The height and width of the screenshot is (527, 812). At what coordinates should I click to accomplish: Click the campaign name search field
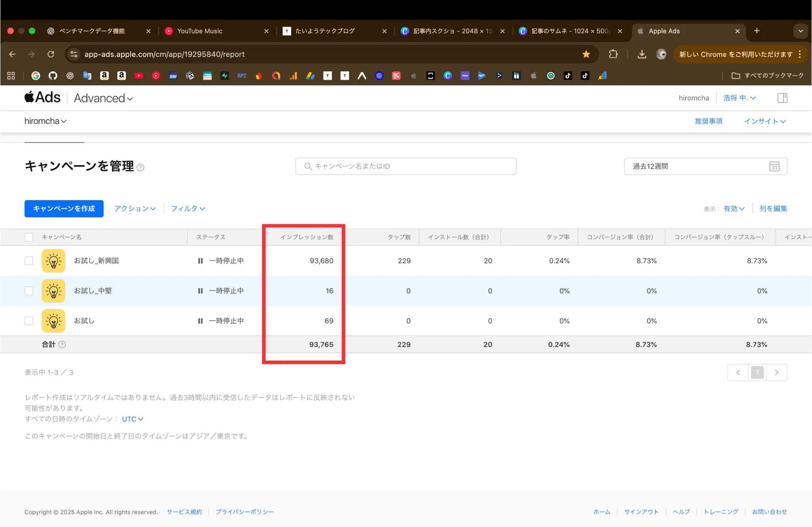point(405,166)
